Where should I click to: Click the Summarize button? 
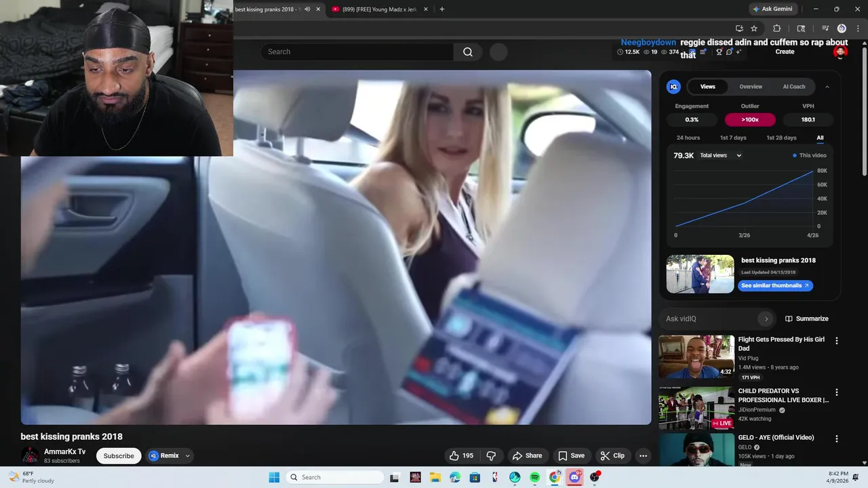(806, 319)
